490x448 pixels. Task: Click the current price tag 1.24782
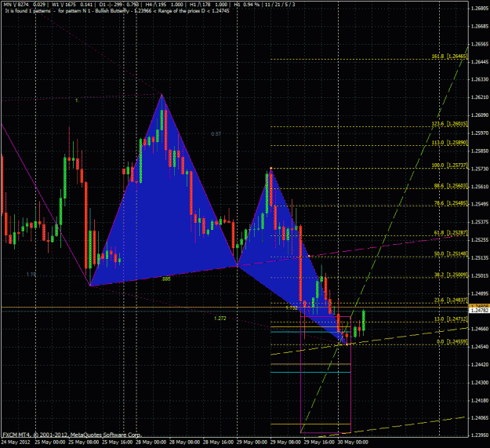point(479,311)
